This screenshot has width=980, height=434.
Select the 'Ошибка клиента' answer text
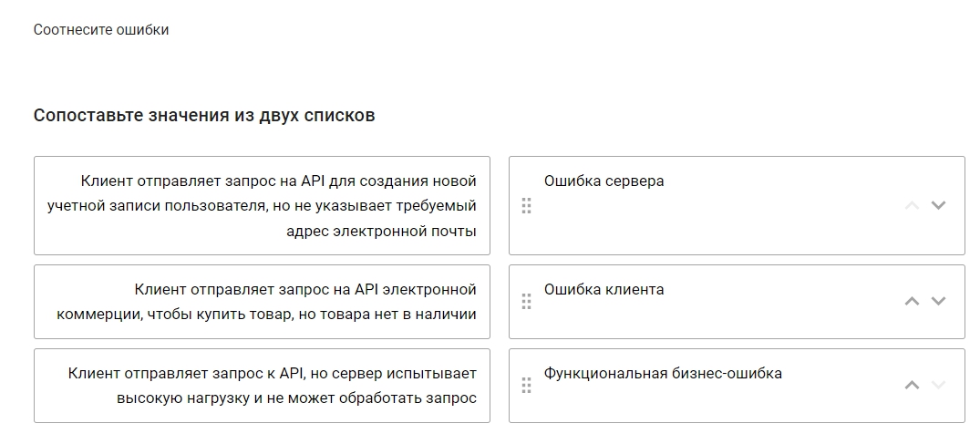[x=603, y=290]
